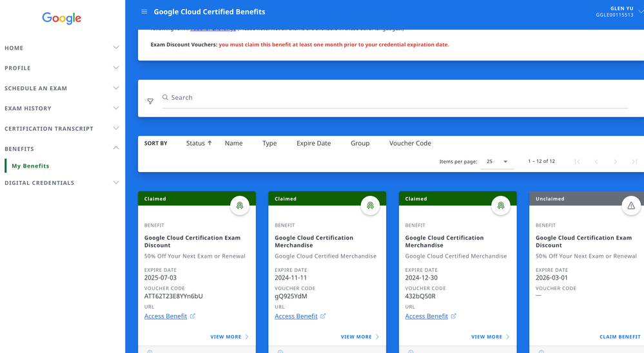Click badge icon on 2024-12-30 card
The image size is (644, 353).
tap(501, 205)
